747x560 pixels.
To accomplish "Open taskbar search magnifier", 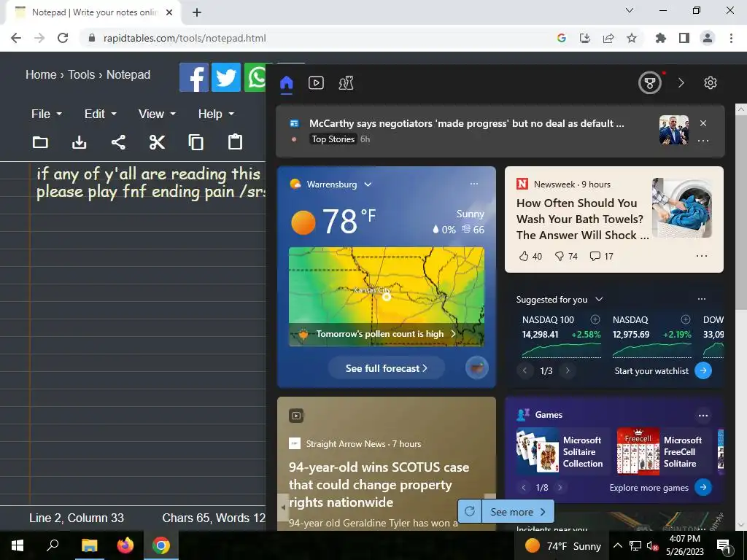I will (x=53, y=545).
